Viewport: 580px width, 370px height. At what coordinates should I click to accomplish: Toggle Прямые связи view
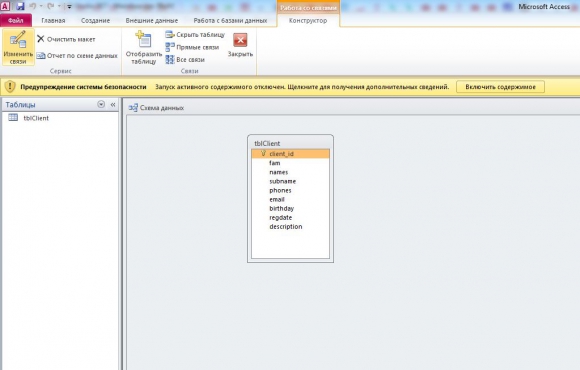(x=192, y=47)
